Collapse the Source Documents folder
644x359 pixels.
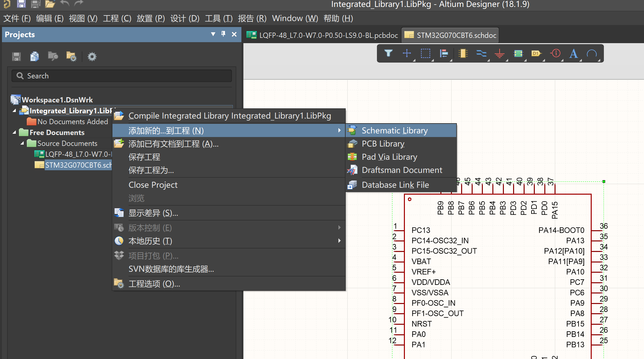point(22,143)
